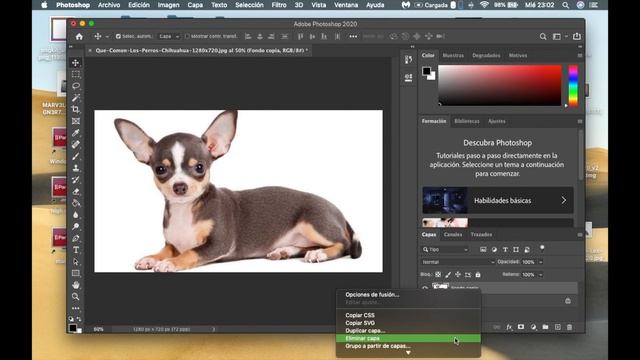Enable Mostrar contr. transf. checkbox
Image resolution: width=640 pixels, height=360 pixels.
pos(187,36)
